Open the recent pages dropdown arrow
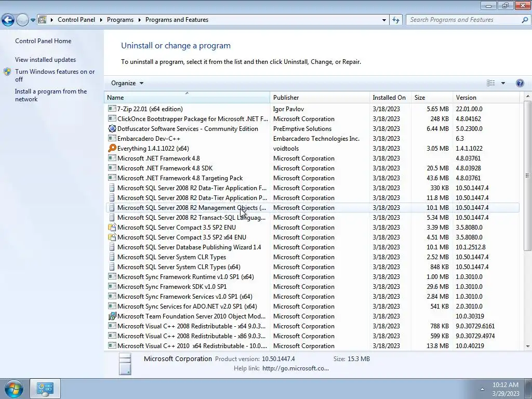This screenshot has width=532, height=399. 33,20
